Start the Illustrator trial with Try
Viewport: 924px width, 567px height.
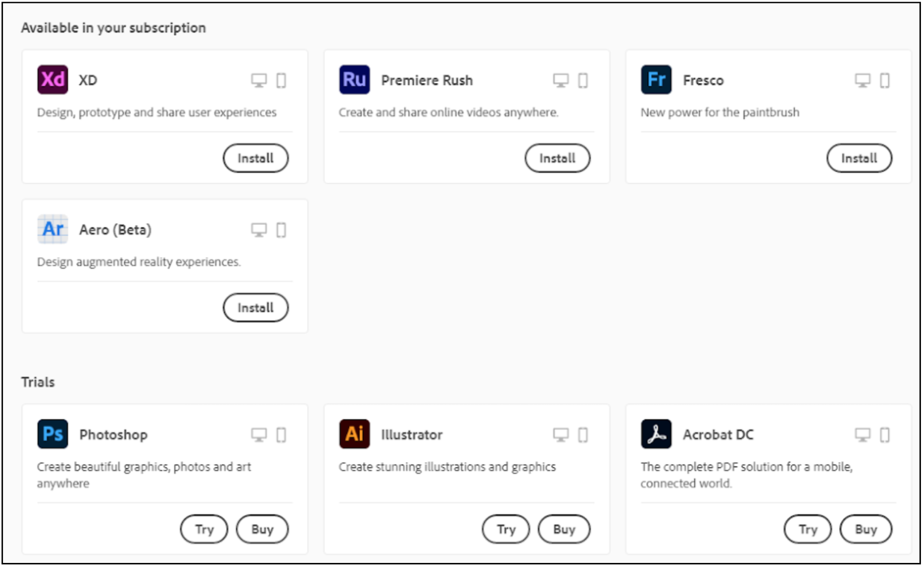click(506, 529)
